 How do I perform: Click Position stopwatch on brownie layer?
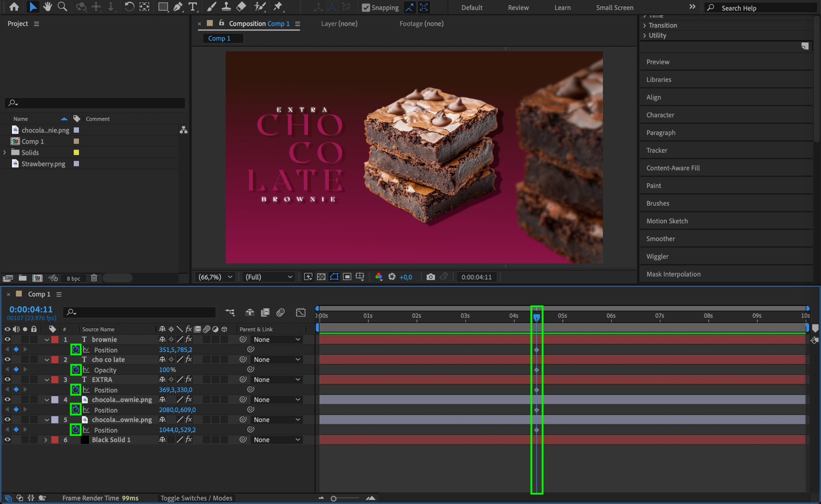click(x=76, y=350)
